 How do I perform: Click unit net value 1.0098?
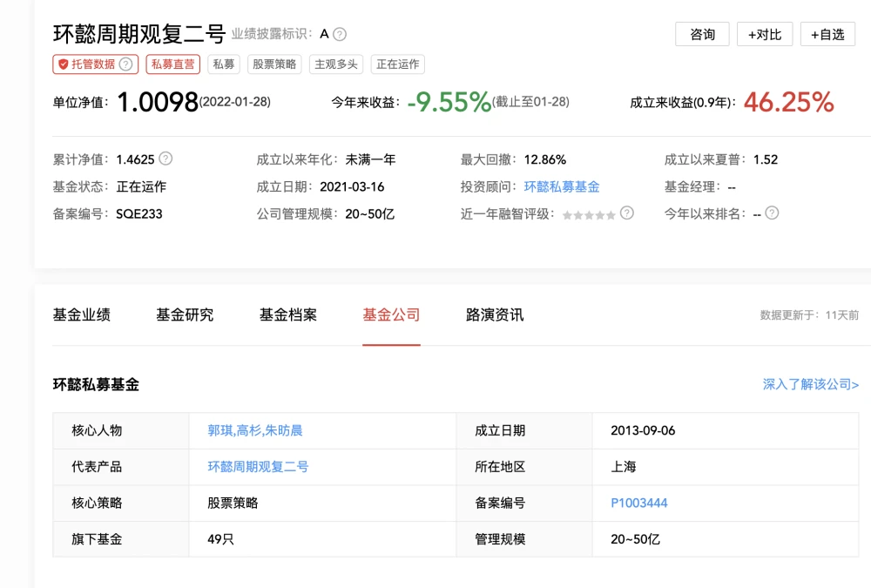pyautogui.click(x=158, y=102)
